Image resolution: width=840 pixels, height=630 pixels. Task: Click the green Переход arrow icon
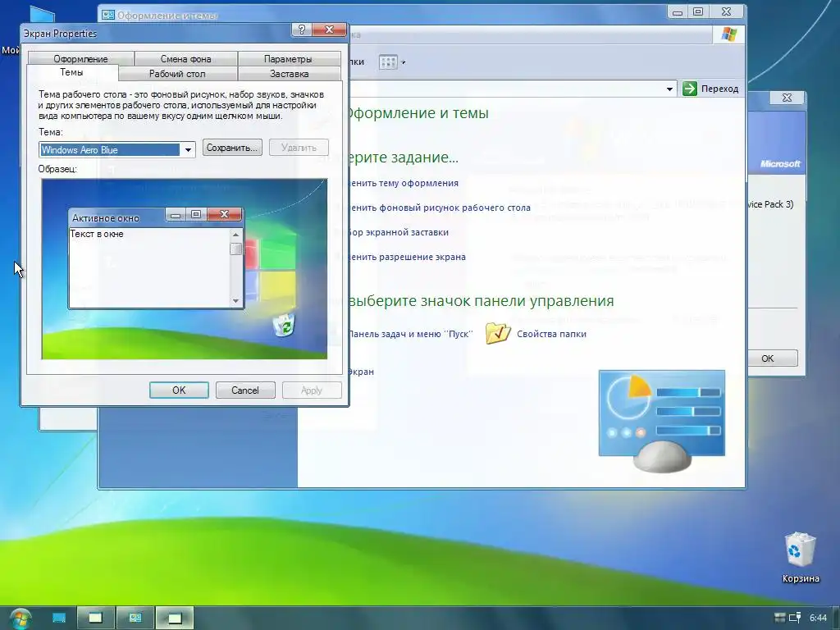pos(690,89)
